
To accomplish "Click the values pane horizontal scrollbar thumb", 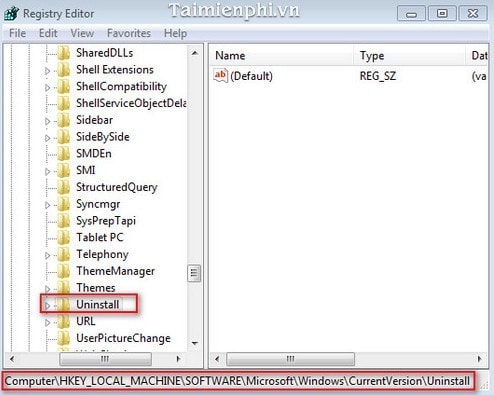I will [x=290, y=359].
